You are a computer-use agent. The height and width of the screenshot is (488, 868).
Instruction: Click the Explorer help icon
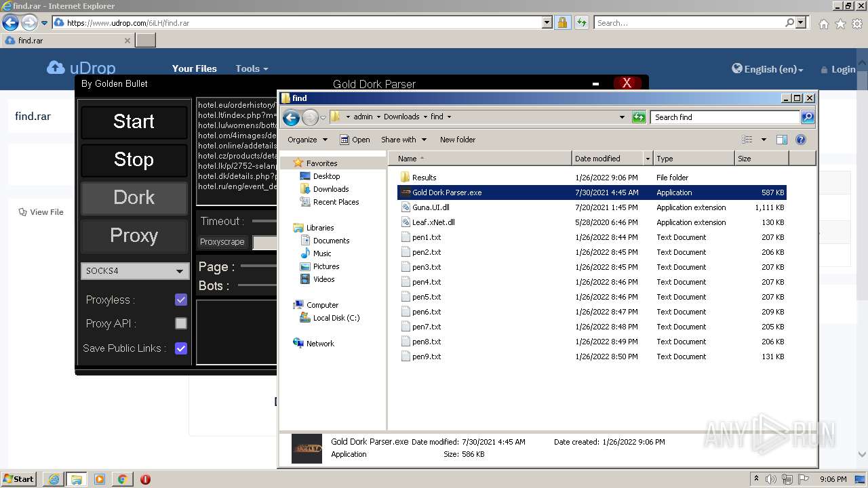pos(801,140)
